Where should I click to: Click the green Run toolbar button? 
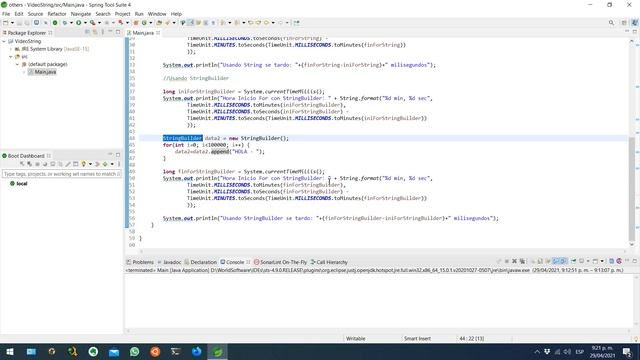78,23
